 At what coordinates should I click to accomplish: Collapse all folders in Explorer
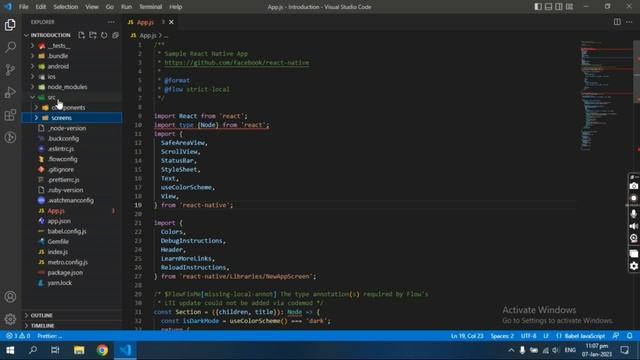[x=116, y=35]
